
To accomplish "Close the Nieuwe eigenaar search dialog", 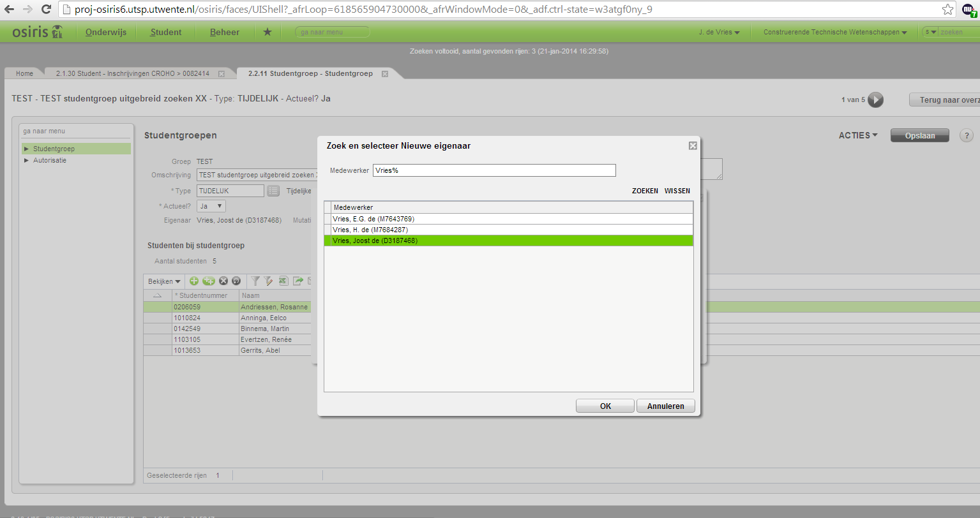I will pyautogui.click(x=693, y=146).
